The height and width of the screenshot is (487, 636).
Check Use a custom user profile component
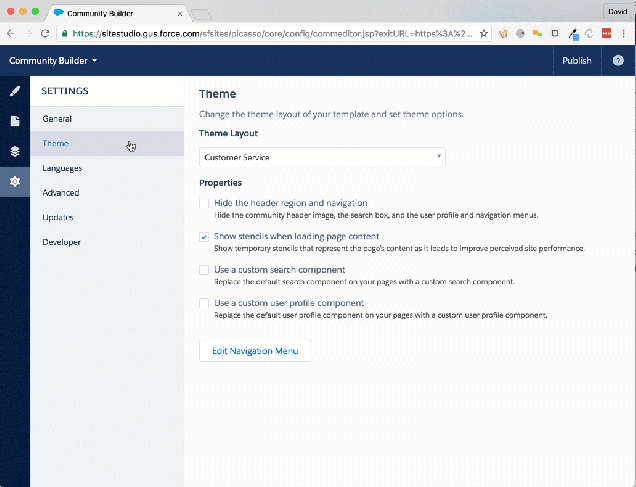(x=204, y=303)
